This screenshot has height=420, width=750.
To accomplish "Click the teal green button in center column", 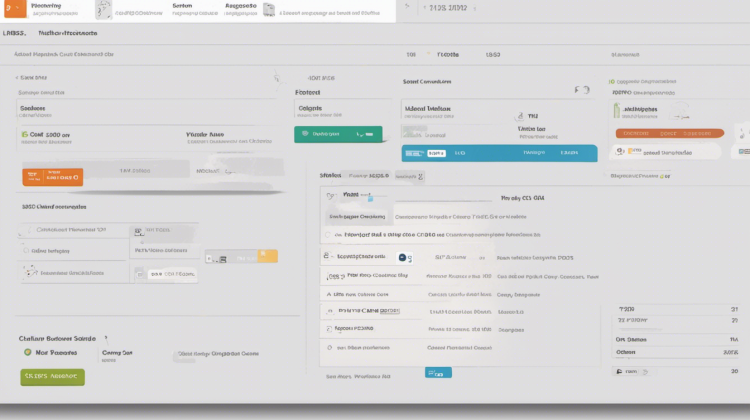I will (338, 134).
